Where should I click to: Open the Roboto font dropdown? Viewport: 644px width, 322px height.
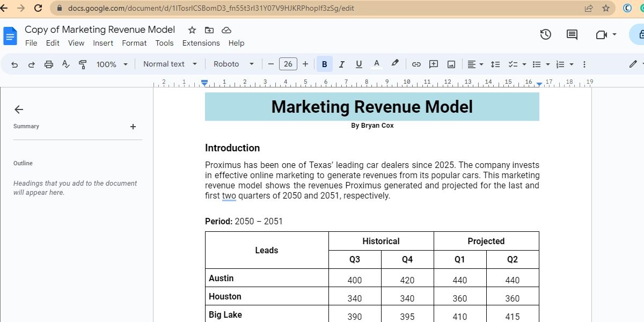[233, 64]
